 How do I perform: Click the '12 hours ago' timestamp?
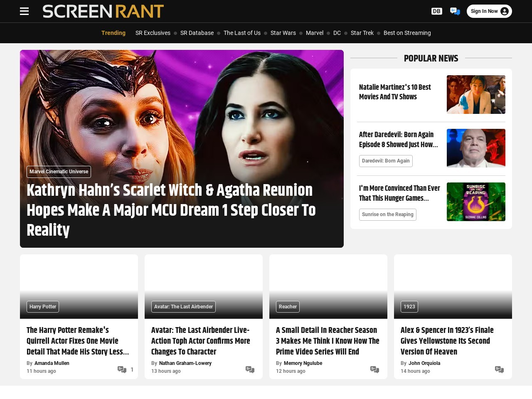291,371
